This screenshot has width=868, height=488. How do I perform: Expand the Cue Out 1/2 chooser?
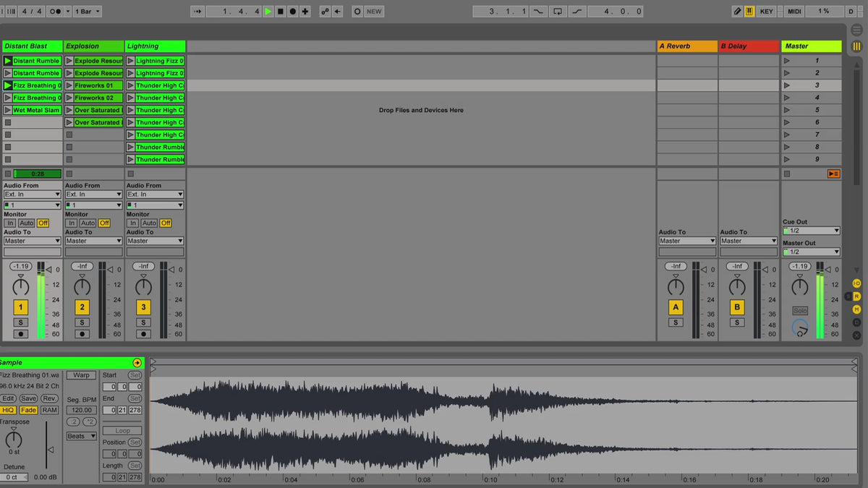pos(811,231)
